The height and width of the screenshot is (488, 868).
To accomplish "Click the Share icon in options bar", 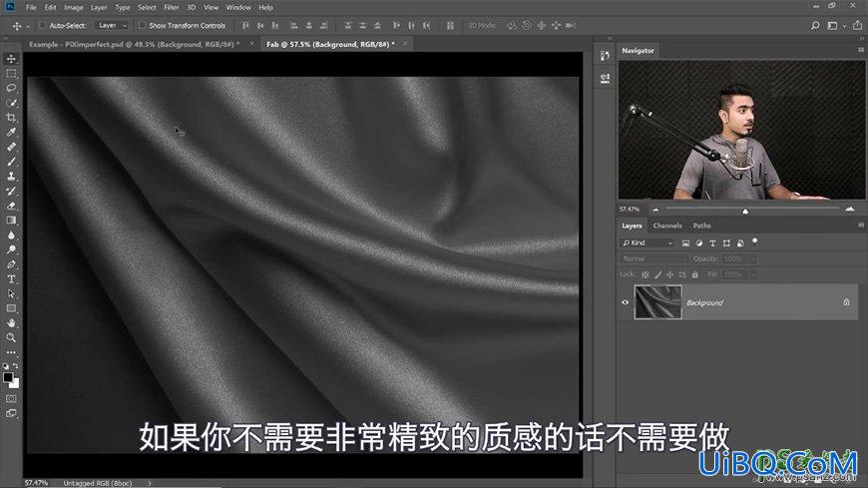I will [x=857, y=26].
